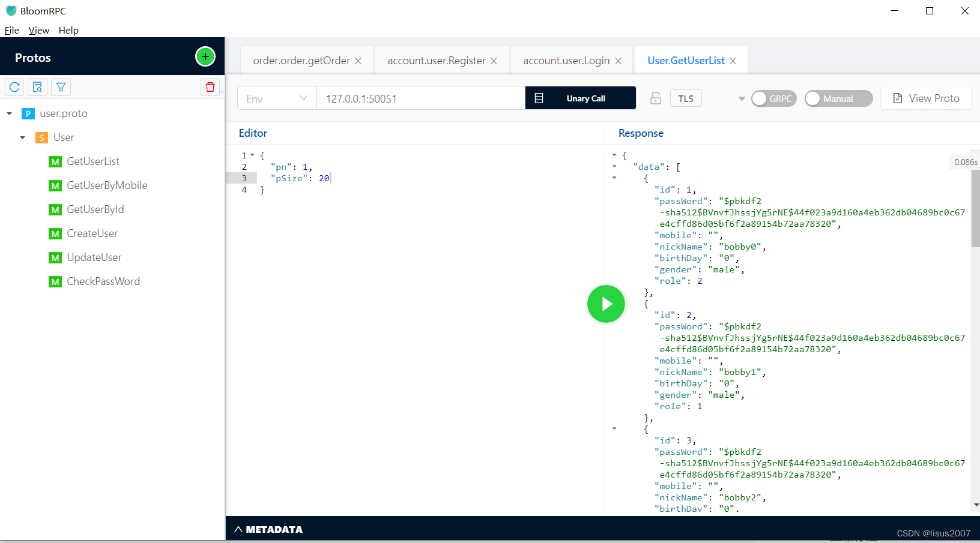Image resolution: width=980 pixels, height=543 pixels.
Task: Select the CheckPassWord method
Action: point(103,281)
